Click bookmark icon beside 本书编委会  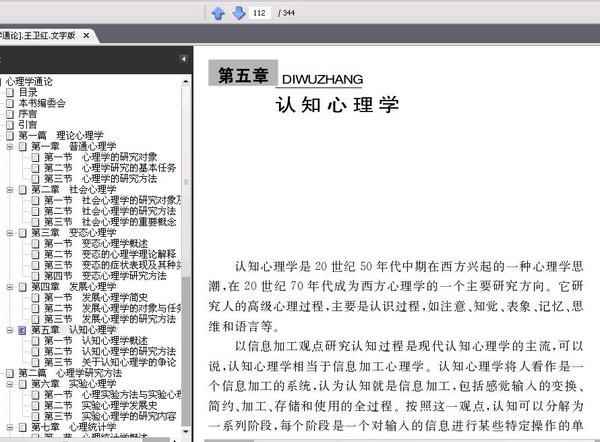click(10, 103)
